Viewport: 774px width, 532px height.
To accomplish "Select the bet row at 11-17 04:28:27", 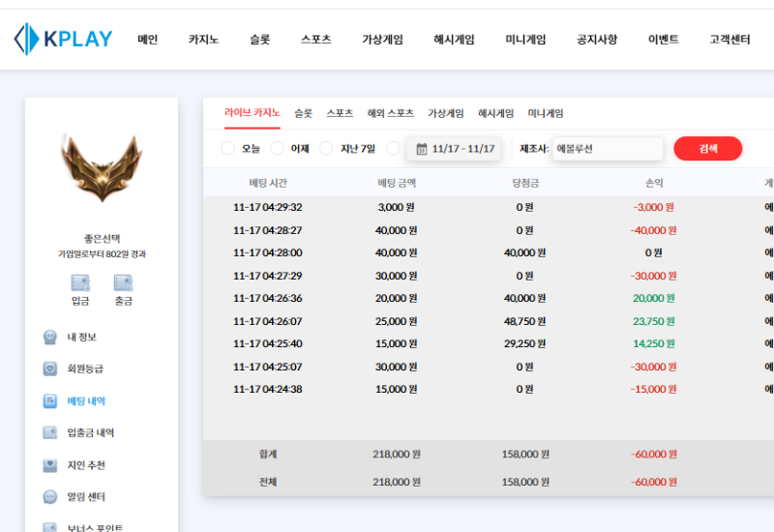I will point(489,230).
